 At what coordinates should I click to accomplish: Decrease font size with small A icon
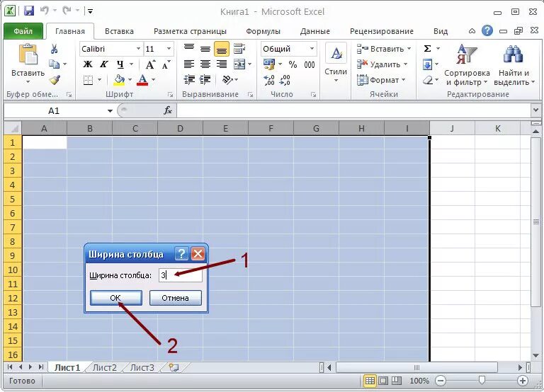[x=166, y=64]
